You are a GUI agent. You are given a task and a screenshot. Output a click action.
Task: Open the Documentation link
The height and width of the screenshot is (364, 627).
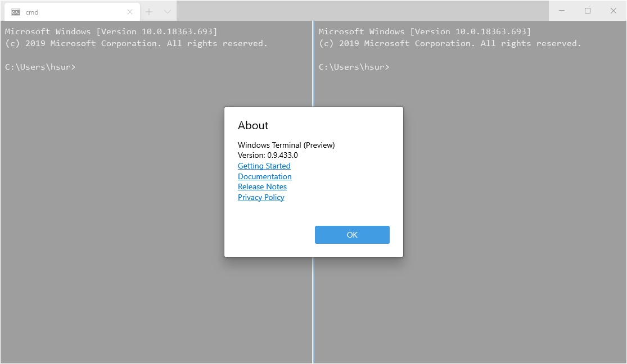[264, 176]
